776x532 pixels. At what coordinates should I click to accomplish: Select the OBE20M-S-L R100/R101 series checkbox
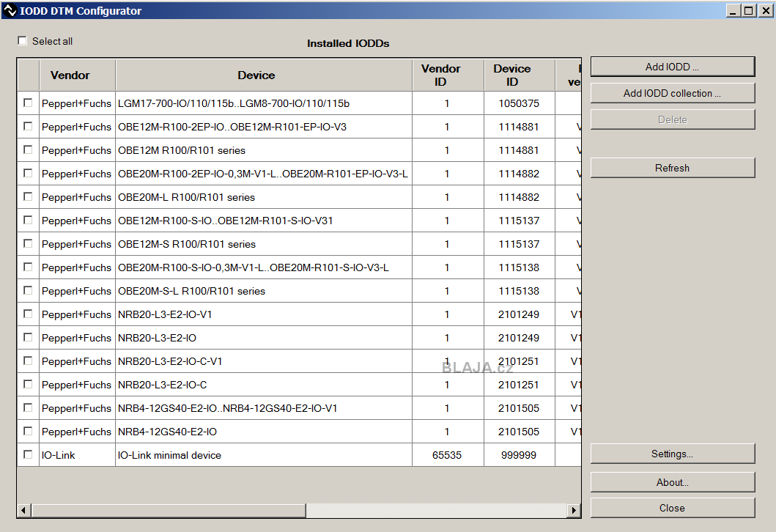(x=28, y=290)
